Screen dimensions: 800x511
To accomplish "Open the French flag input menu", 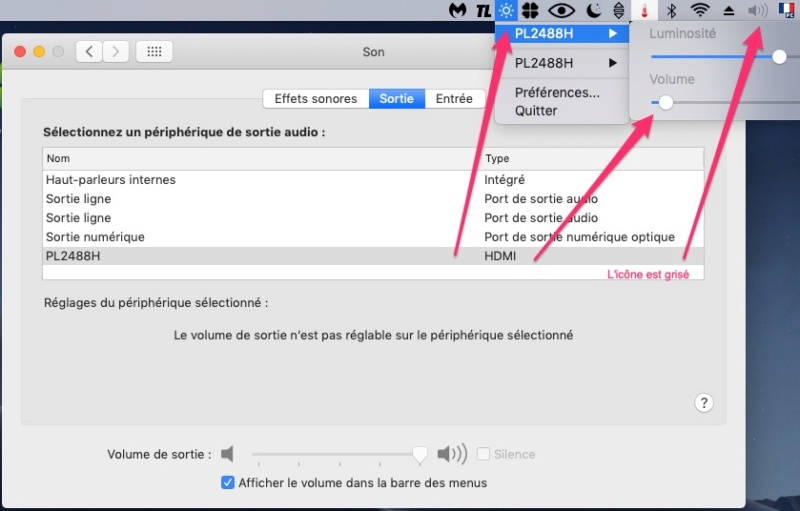I will click(x=787, y=10).
